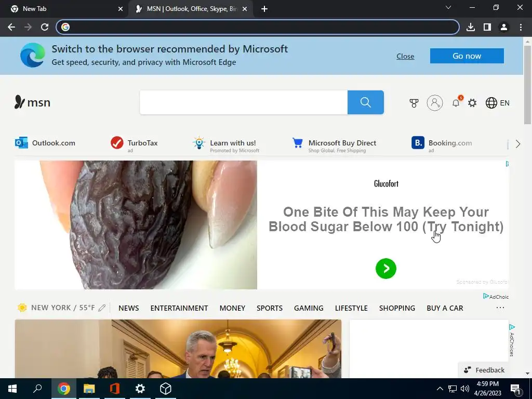Image resolution: width=532 pixels, height=399 pixels.
Task: Open a new tab with the plus button
Action: [264, 9]
